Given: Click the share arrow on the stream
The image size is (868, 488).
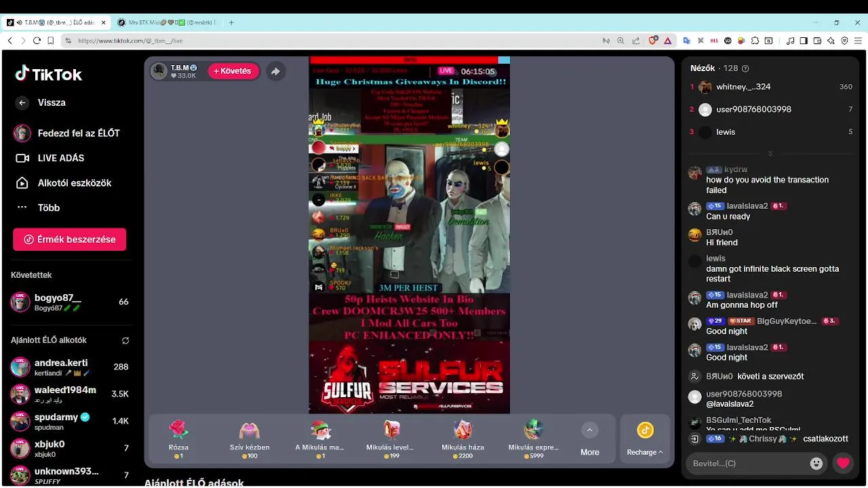Looking at the screenshot, I should (275, 71).
